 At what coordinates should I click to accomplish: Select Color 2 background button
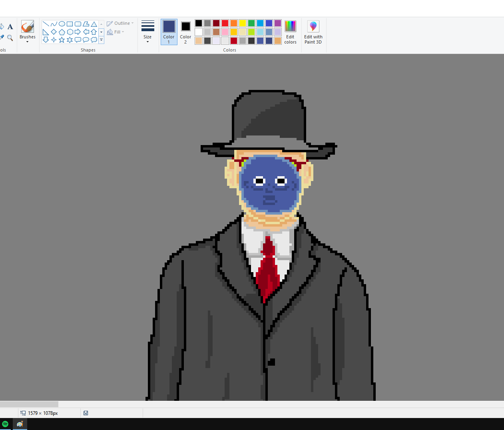point(185,32)
